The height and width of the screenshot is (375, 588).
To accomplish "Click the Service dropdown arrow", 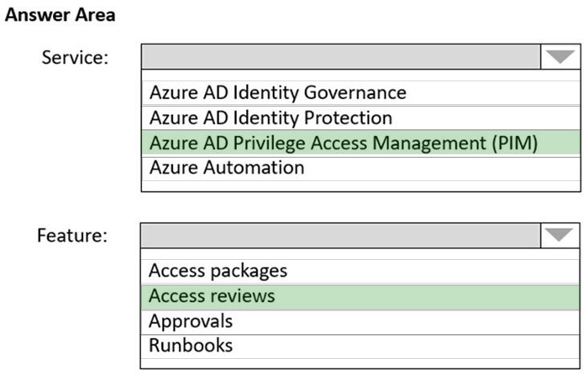I will [x=558, y=57].
